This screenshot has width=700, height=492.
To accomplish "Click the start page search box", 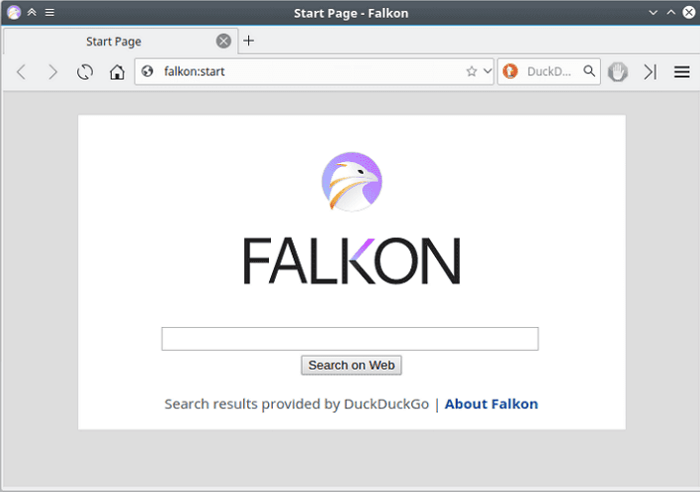I will (350, 338).
